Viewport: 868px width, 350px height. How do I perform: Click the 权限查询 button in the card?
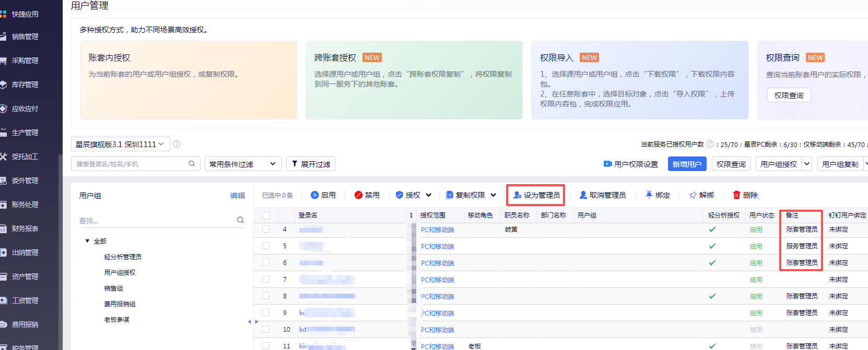pos(789,95)
